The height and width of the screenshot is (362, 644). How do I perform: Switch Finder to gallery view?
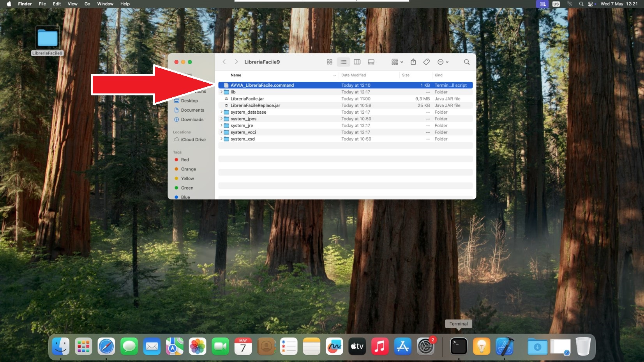(371, 62)
